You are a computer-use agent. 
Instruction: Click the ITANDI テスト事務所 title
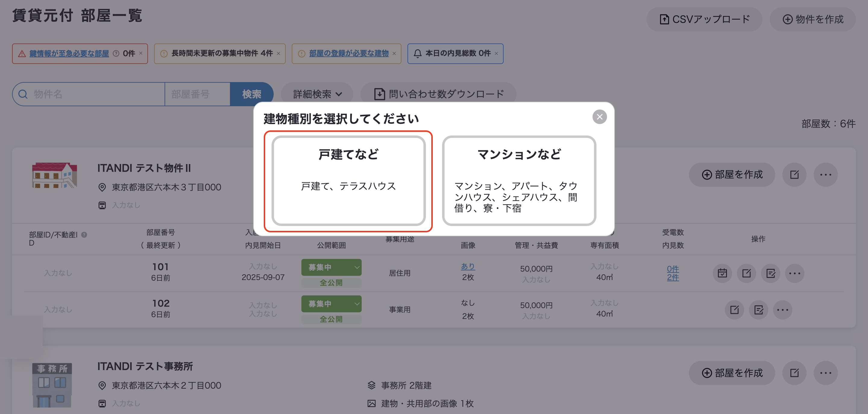click(x=145, y=366)
